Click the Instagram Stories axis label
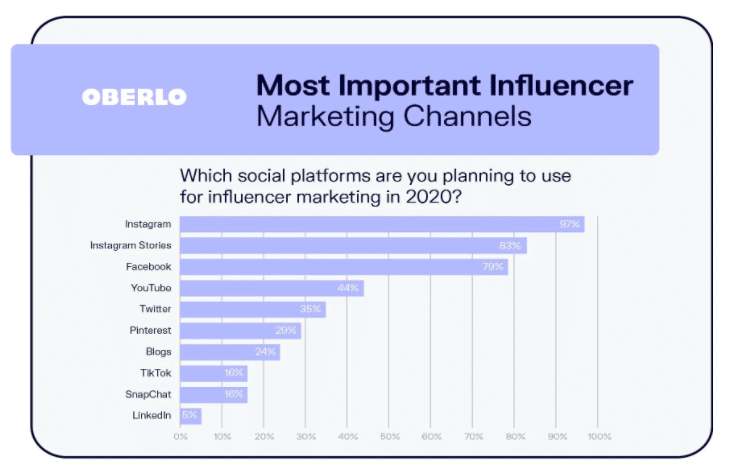 pyautogui.click(x=131, y=245)
